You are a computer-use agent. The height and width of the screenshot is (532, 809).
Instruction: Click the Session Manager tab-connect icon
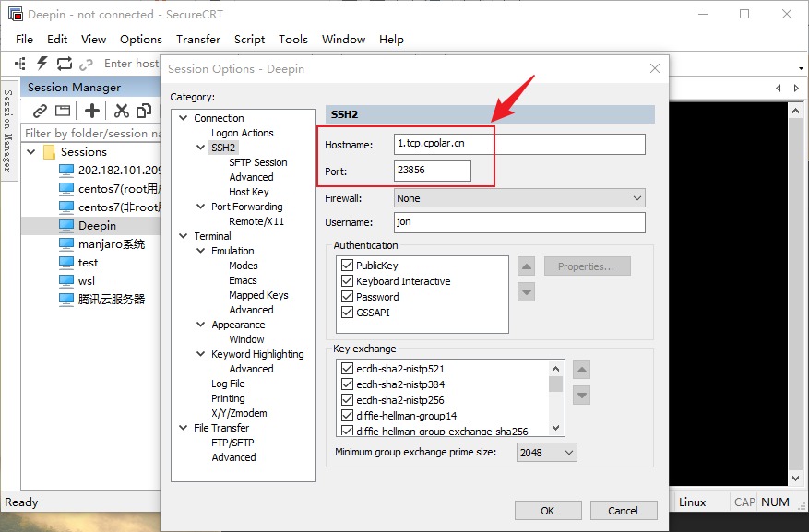click(x=63, y=111)
